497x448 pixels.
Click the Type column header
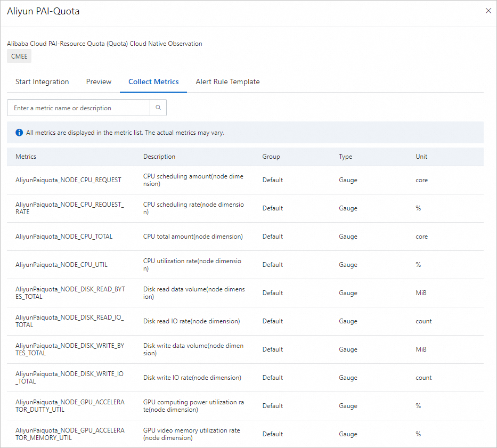point(346,157)
